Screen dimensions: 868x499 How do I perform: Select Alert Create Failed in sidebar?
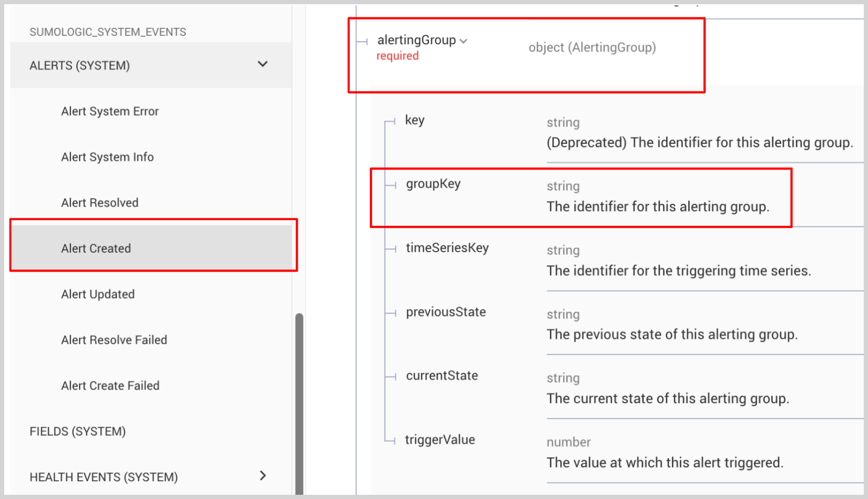coord(110,386)
